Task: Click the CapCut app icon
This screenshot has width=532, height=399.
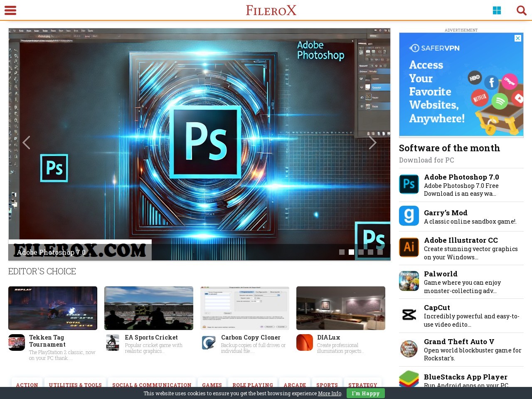Action: pyautogui.click(x=409, y=315)
